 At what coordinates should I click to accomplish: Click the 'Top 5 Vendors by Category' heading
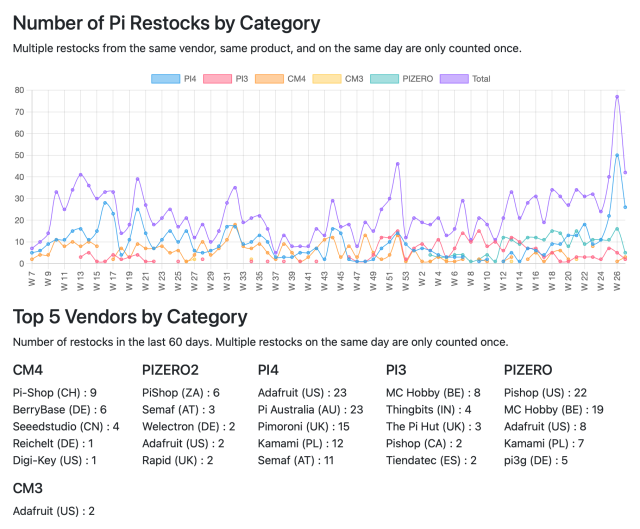click(130, 317)
